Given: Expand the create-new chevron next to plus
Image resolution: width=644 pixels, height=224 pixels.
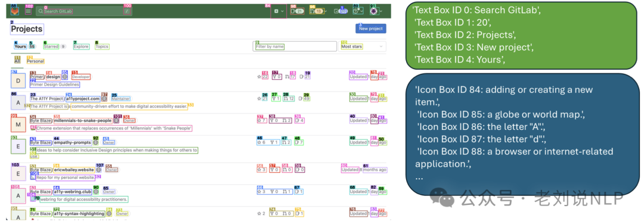Looking at the screenshot, I should click(283, 11).
